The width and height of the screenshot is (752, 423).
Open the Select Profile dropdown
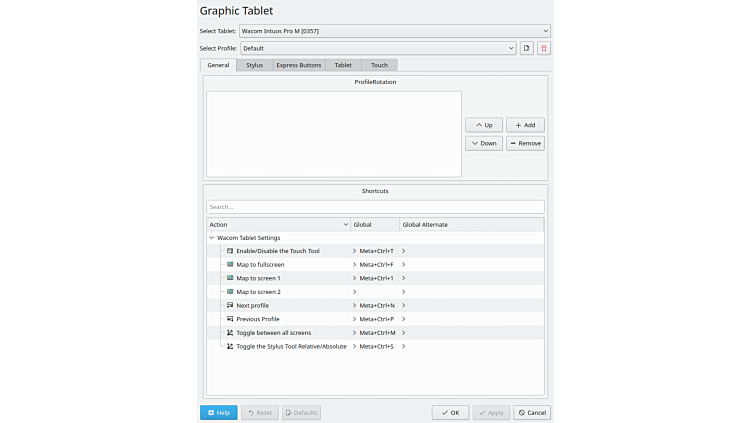click(377, 48)
